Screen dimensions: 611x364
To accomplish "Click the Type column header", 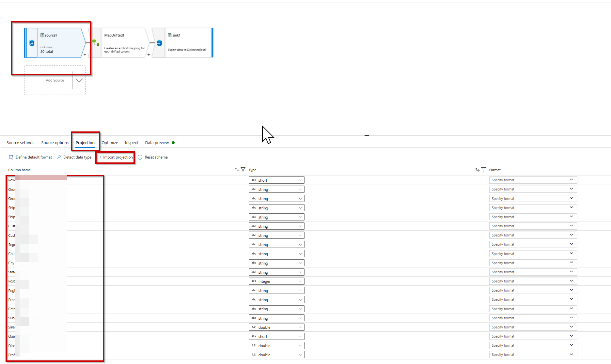I will click(252, 170).
